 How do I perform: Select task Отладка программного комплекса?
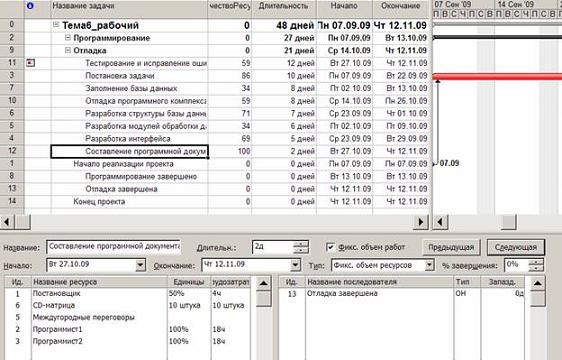[146, 101]
